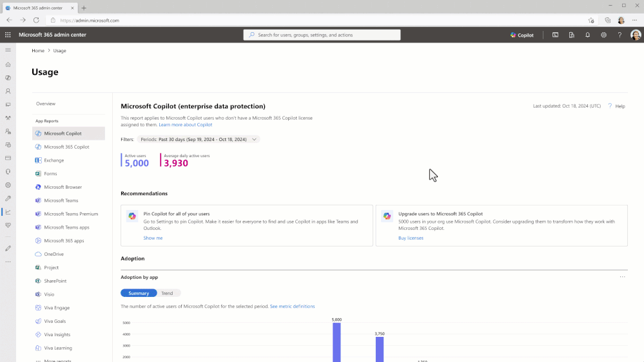Close the Microsoft 365 admin center tab
644x362 pixels.
pos(72,8)
